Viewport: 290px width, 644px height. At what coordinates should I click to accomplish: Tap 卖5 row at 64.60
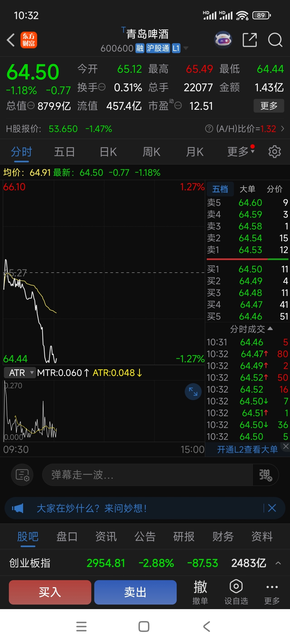(248, 203)
